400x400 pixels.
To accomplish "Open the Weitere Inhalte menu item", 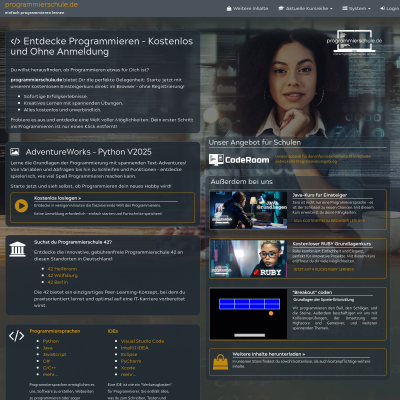I will (247, 8).
